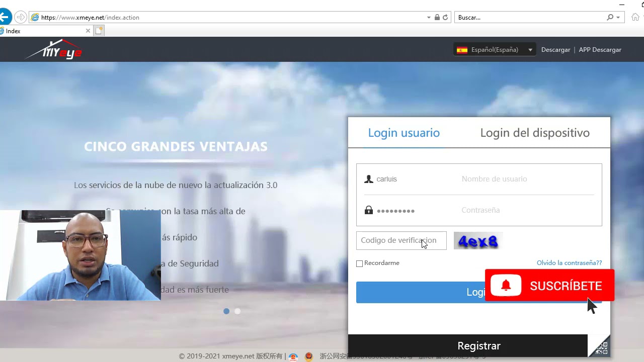The height and width of the screenshot is (362, 644).
Task: Toggle the Recordarme checkbox
Action: [359, 263]
